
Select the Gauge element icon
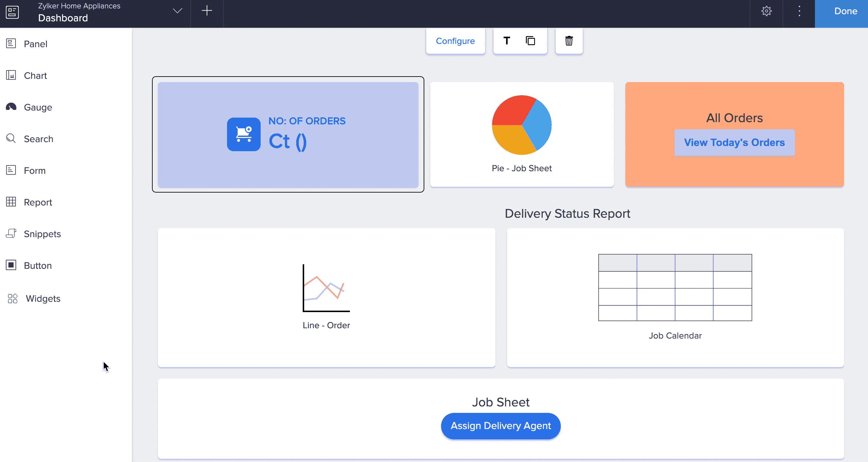11,107
